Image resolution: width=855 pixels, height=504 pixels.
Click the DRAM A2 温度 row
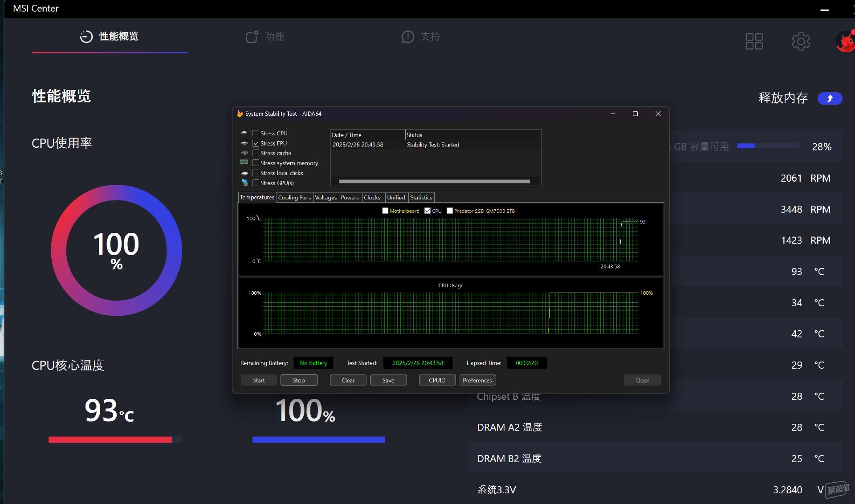click(655, 427)
